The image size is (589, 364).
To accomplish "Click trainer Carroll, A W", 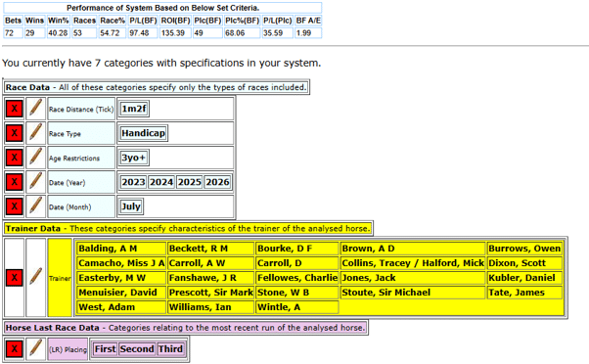I will tap(210, 263).
